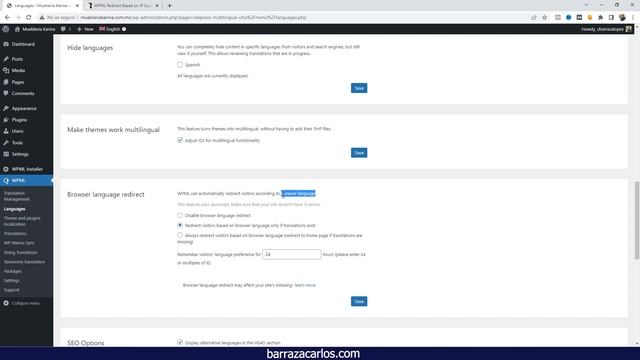
Task: Click the browser address bar URL
Action: [193, 18]
